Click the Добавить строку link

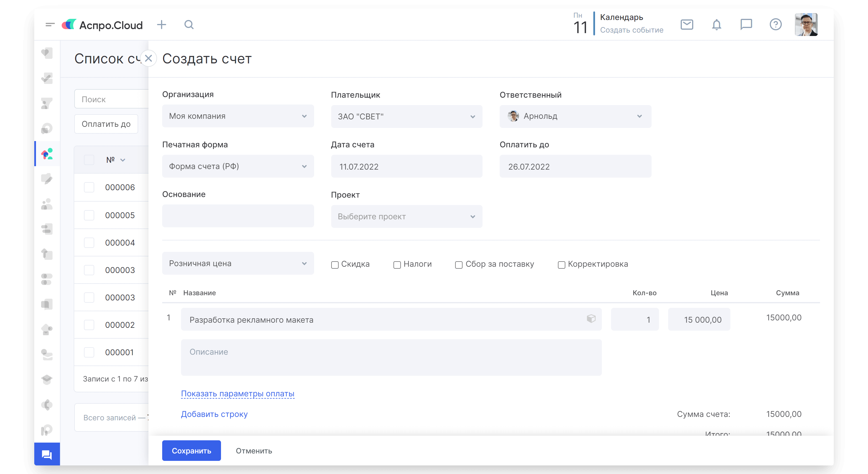coord(214,414)
